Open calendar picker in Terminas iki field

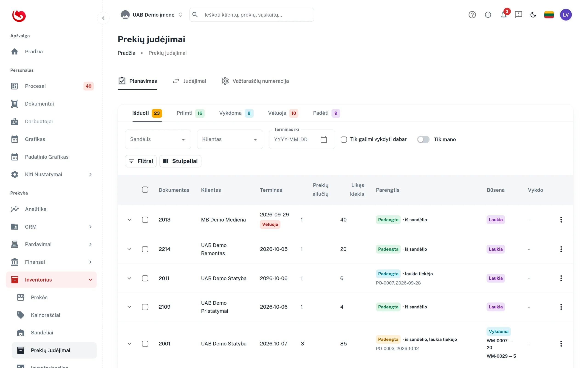(x=323, y=139)
